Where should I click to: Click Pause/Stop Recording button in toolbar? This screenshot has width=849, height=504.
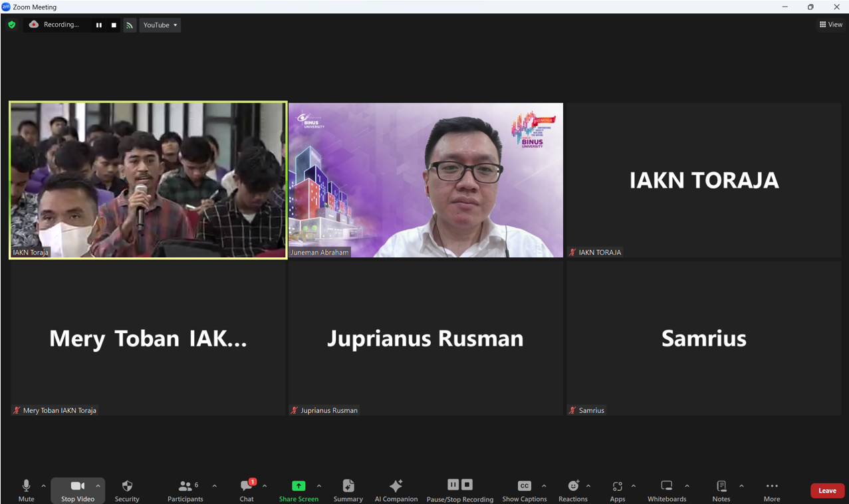point(460,491)
